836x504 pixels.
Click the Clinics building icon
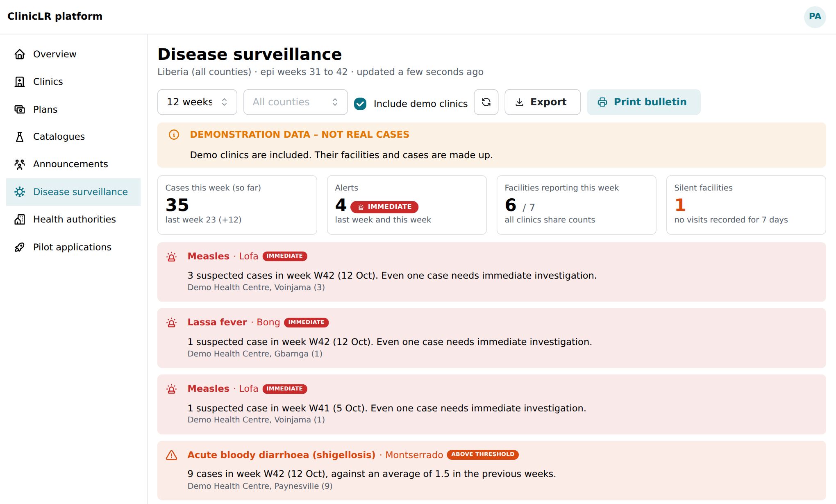pos(20,82)
